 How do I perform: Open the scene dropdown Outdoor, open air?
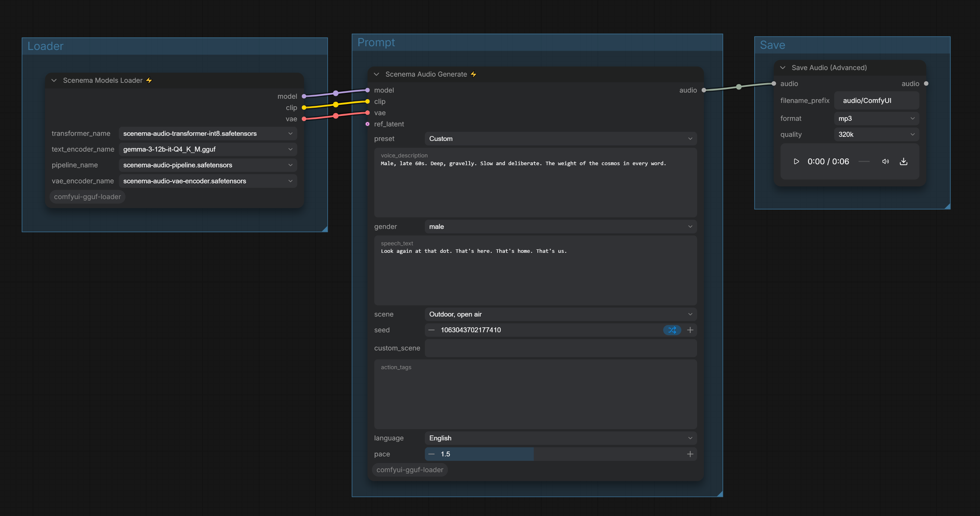pyautogui.click(x=561, y=314)
